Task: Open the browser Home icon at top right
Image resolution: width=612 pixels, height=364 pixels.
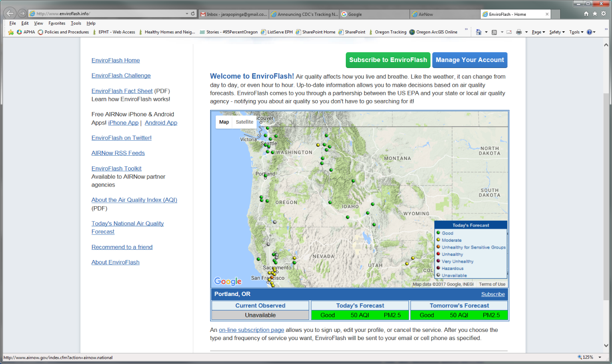Action: click(586, 14)
